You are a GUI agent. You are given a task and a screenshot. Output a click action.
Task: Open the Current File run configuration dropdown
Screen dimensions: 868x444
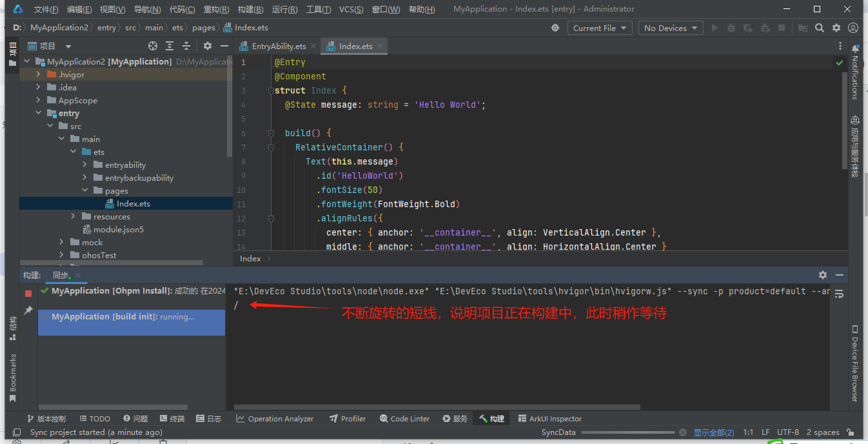pos(600,28)
